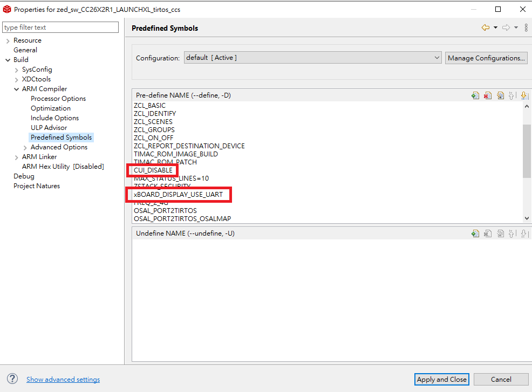Image resolution: width=532 pixels, height=392 pixels.
Task: Open the help question mark icon
Action: (12, 379)
